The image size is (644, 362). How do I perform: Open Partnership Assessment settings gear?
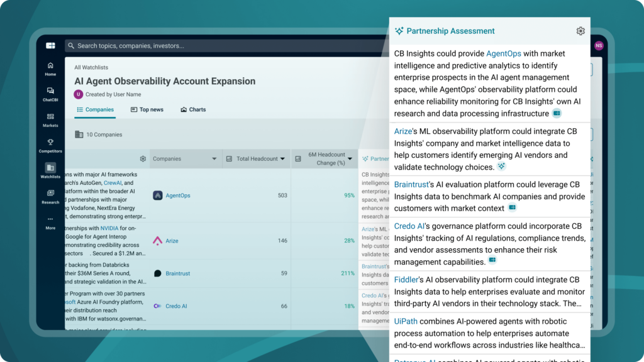pos(580,31)
